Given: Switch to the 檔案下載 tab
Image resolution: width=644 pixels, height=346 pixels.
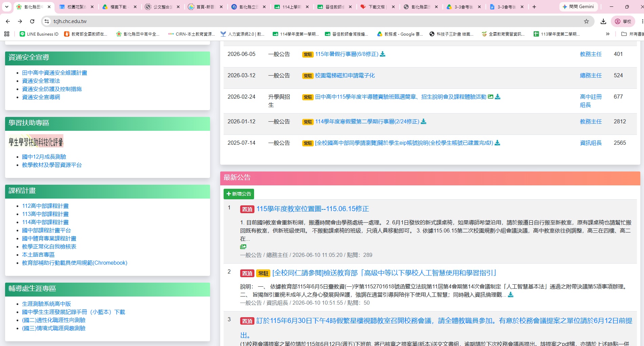Looking at the screenshot, I should coord(120,7).
